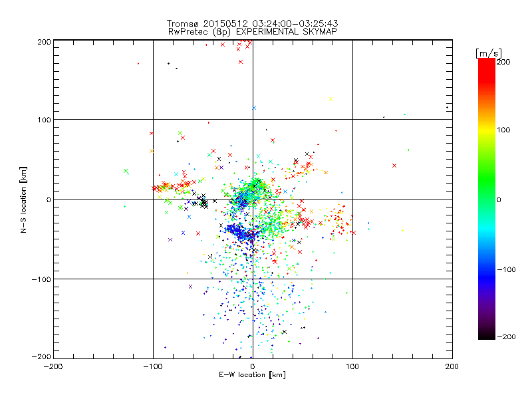Click the isolated red X marker near 140 km east

394,166
